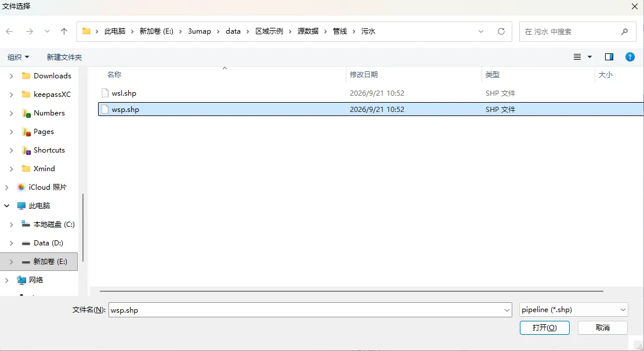Click 新建文件夹 in the toolbar

coord(64,57)
